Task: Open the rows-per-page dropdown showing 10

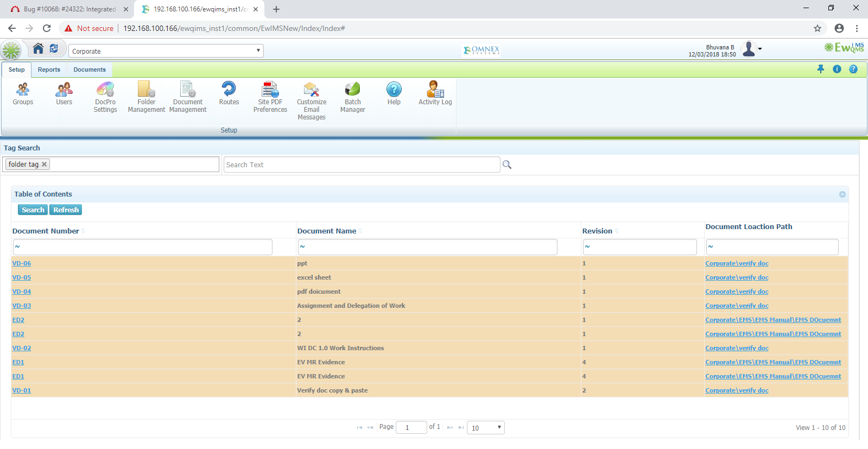Action: click(486, 428)
